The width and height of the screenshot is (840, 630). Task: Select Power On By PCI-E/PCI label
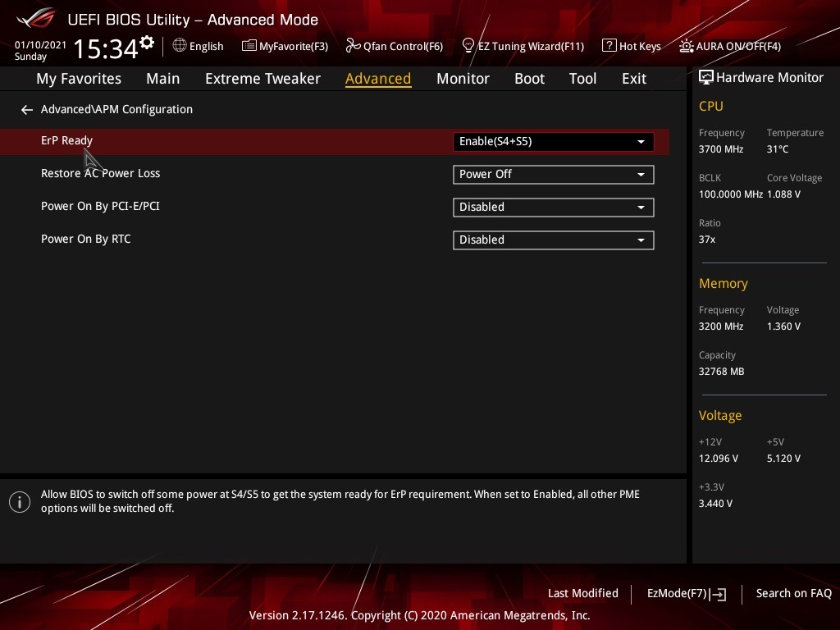point(100,206)
